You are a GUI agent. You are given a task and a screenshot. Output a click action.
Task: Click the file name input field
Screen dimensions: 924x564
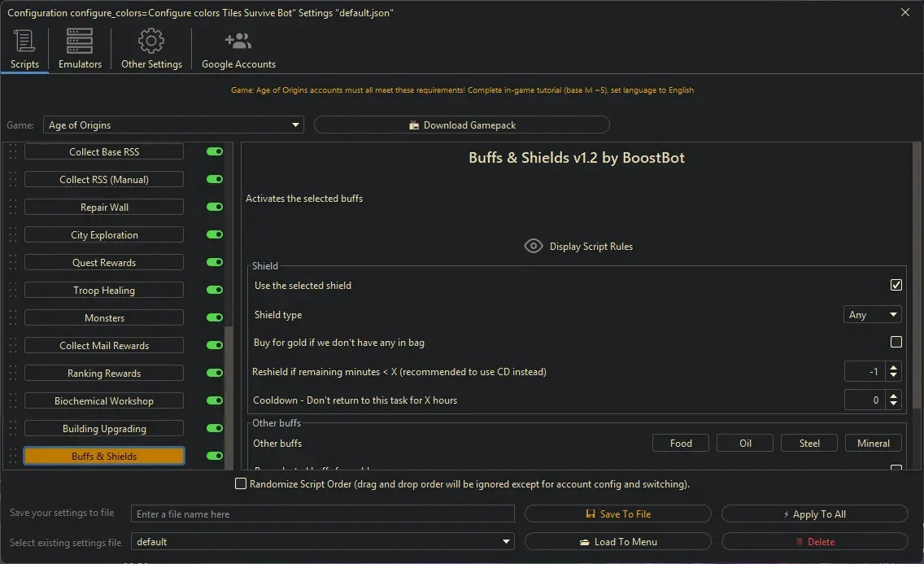[323, 514]
